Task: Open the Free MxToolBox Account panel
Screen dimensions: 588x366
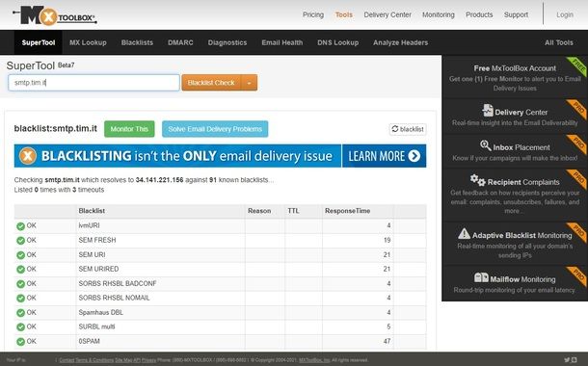Action: [515, 78]
